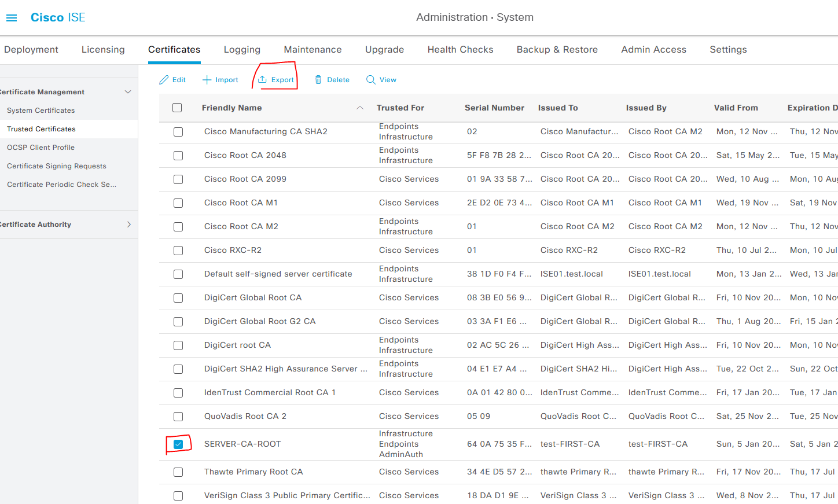Image resolution: width=838 pixels, height=504 pixels.
Task: Check QuoVadis Root CA 2 checkbox
Action: 178,417
